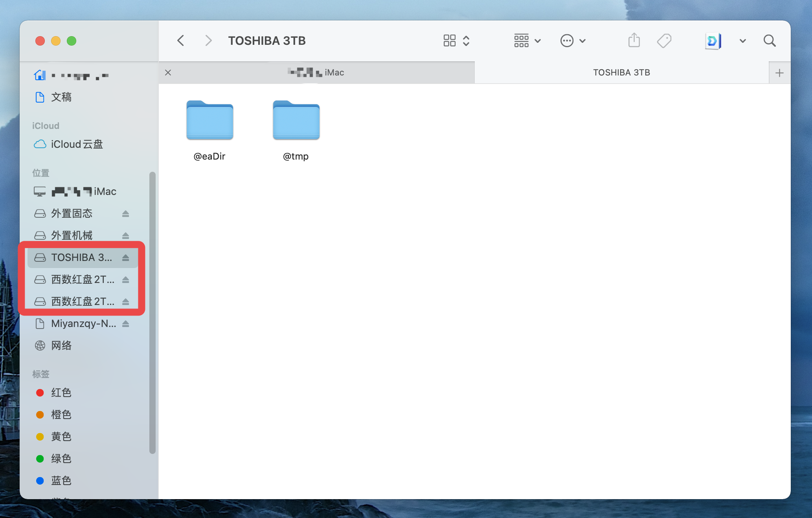Click the Tags toolbar icon
The width and height of the screenshot is (812, 518).
pyautogui.click(x=664, y=40)
